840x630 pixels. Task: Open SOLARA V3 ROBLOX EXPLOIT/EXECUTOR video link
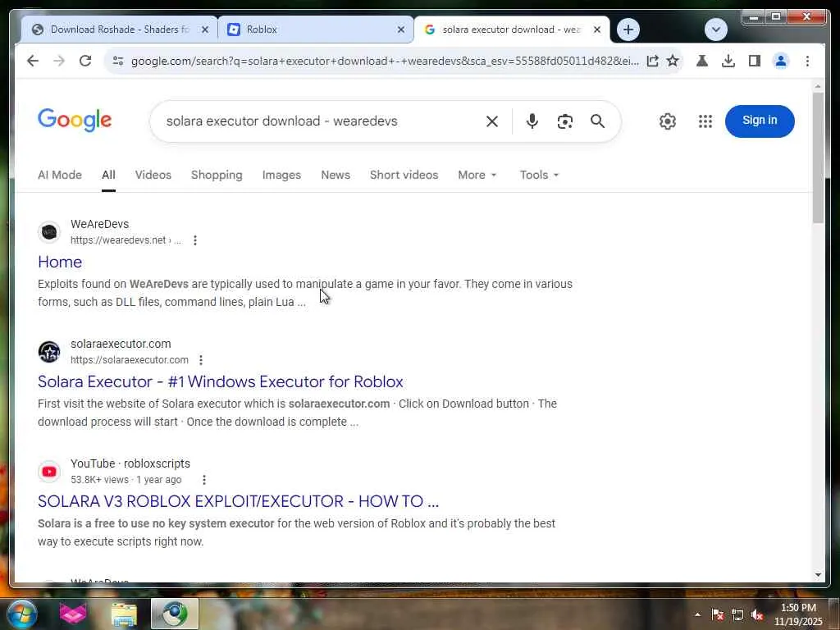[x=239, y=501]
